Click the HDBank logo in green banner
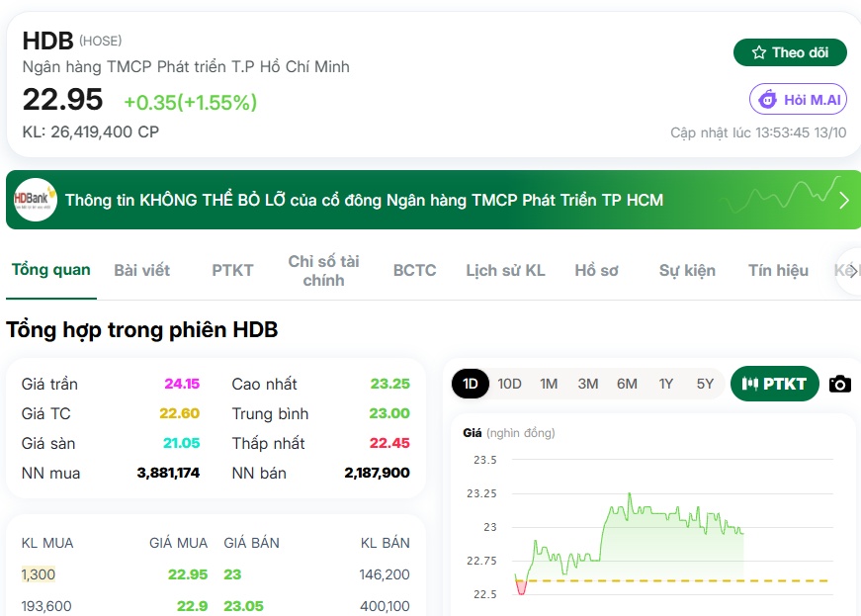This screenshot has width=861, height=616. [36, 200]
